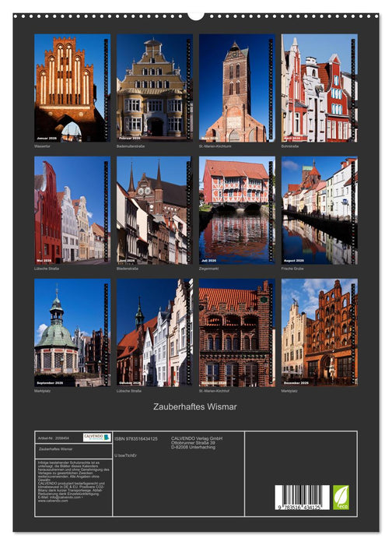Open the Dezember 2026 market square photo
Image resolution: width=392 pixels, height=545 pixels.
pyautogui.click(x=319, y=332)
